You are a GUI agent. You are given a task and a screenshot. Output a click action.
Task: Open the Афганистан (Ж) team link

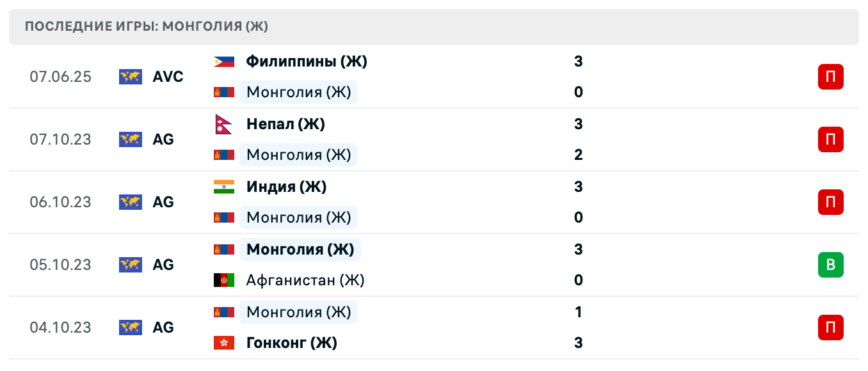(305, 280)
